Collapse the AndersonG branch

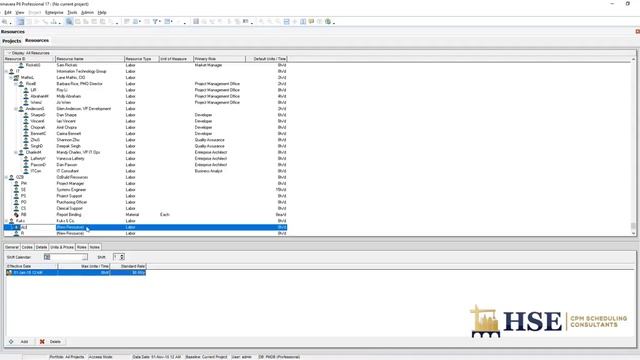coord(16,109)
